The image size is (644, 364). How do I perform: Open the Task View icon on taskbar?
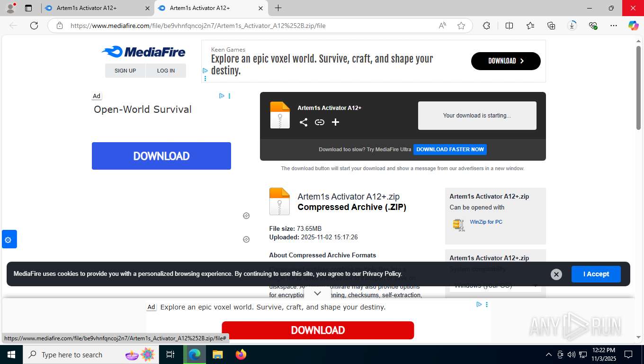click(170, 355)
